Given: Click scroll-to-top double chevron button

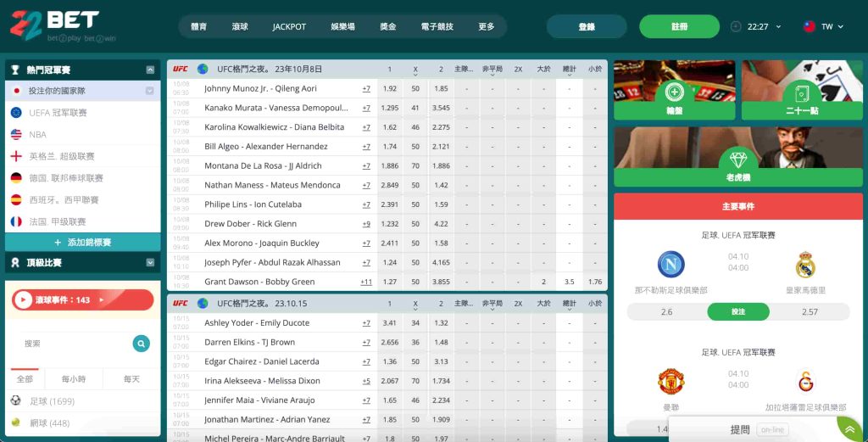Looking at the screenshot, I should [x=849, y=430].
